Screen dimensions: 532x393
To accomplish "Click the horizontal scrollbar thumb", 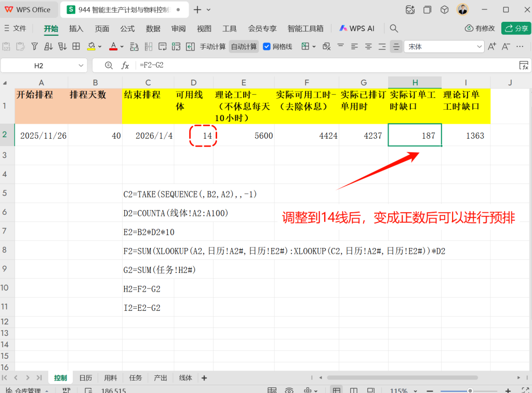I will tap(403, 377).
